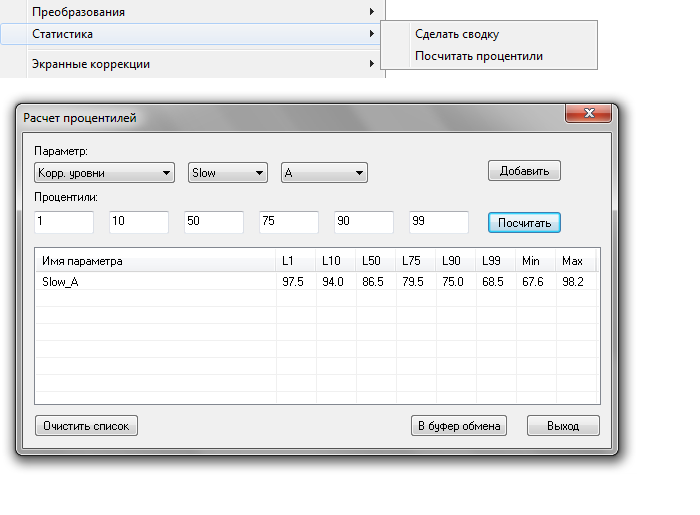
Task: Select the Slow_A row in results table
Action: pyautogui.click(x=150, y=281)
